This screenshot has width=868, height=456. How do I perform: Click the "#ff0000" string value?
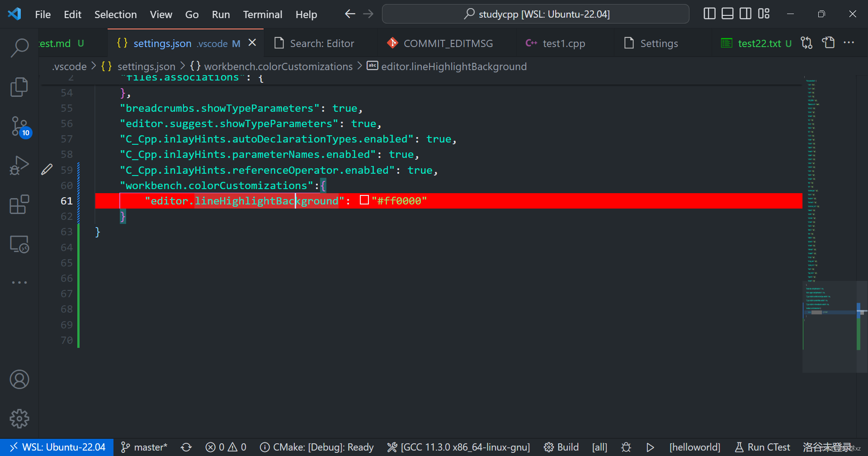click(x=399, y=201)
